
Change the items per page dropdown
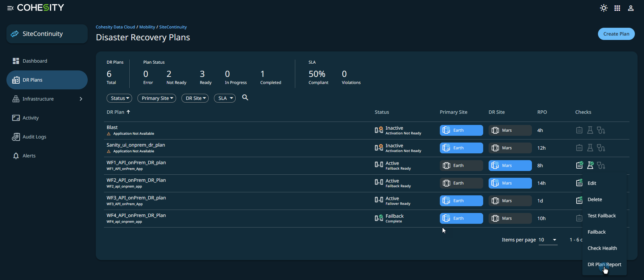[x=548, y=240]
